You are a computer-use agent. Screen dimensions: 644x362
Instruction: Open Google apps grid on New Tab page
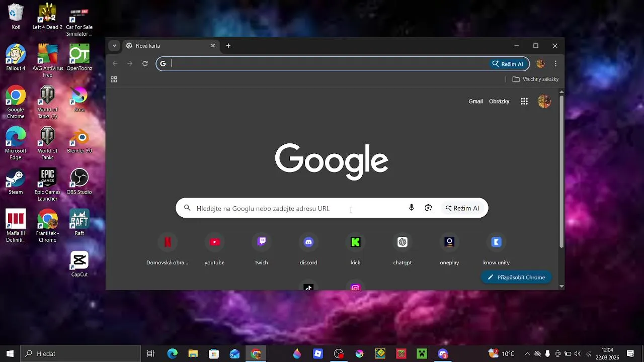tap(524, 101)
